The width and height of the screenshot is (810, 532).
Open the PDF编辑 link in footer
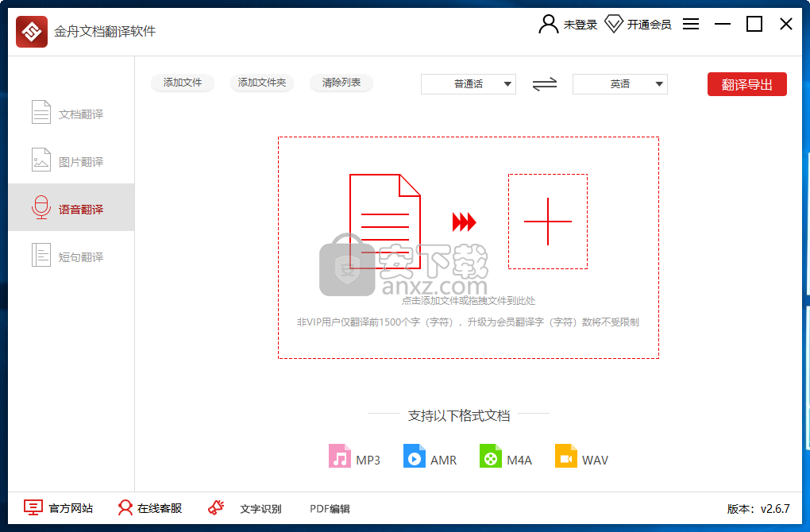pos(330,509)
